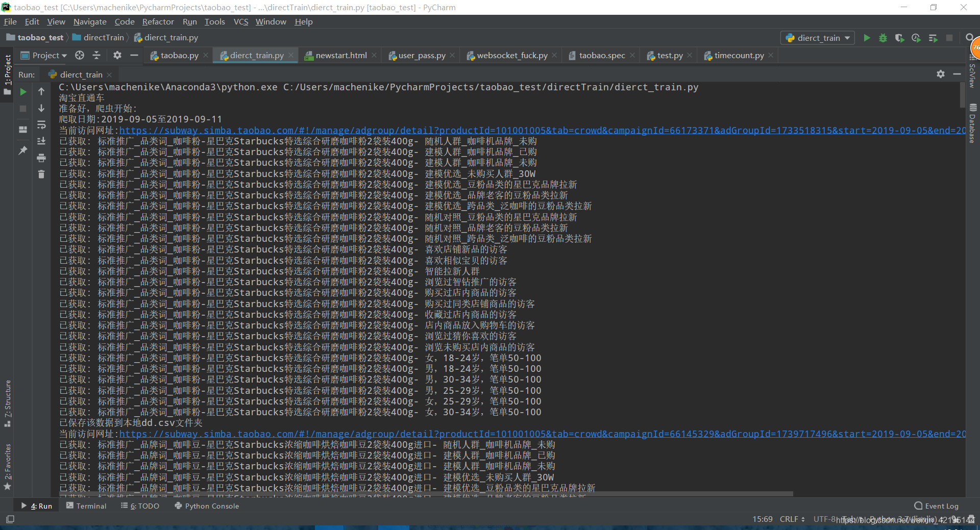980x530 pixels.
Task: Switch to websocket_fuck.py editor tab
Action: coord(512,55)
